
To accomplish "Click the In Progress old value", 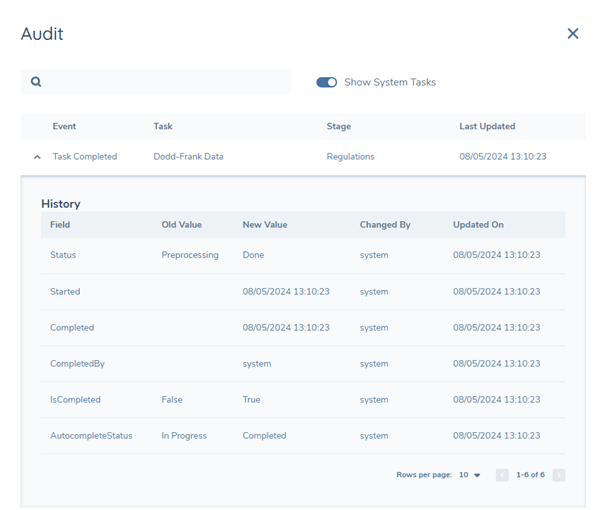I will tap(184, 436).
